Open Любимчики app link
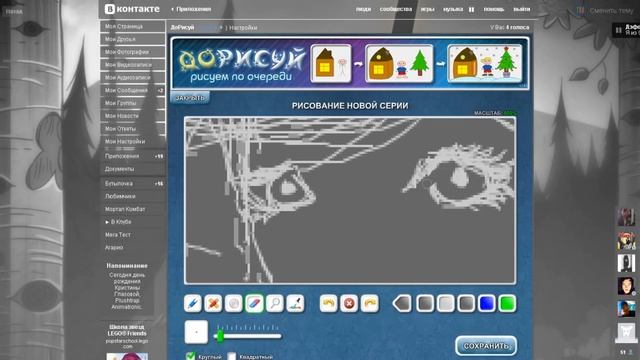The width and height of the screenshot is (640, 360). tap(133, 196)
